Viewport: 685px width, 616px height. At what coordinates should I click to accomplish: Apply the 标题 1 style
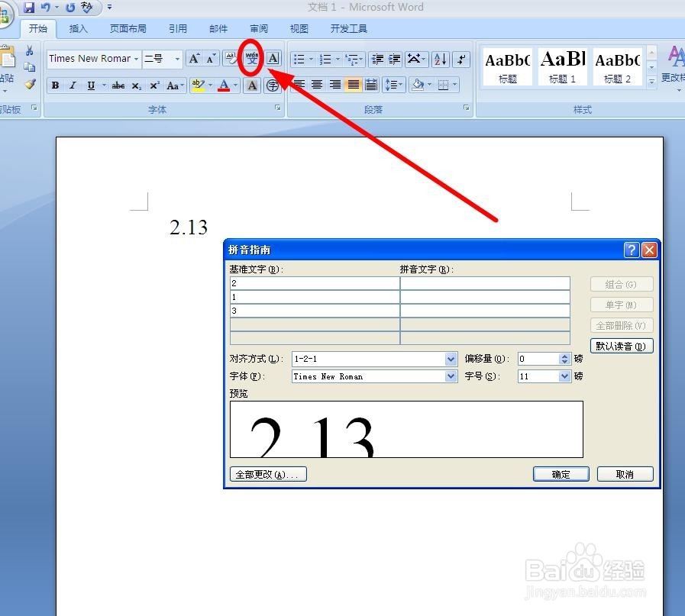(x=563, y=66)
